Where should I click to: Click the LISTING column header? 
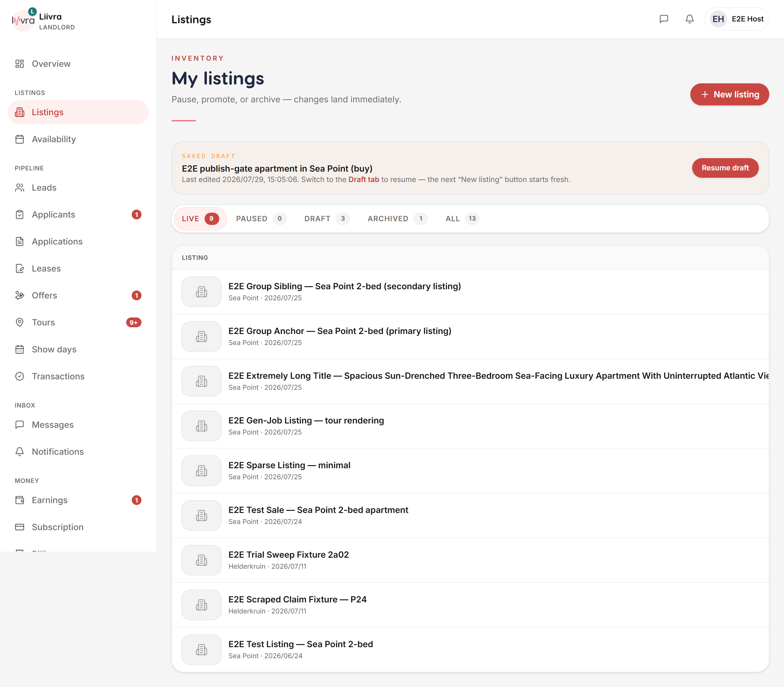tap(195, 258)
